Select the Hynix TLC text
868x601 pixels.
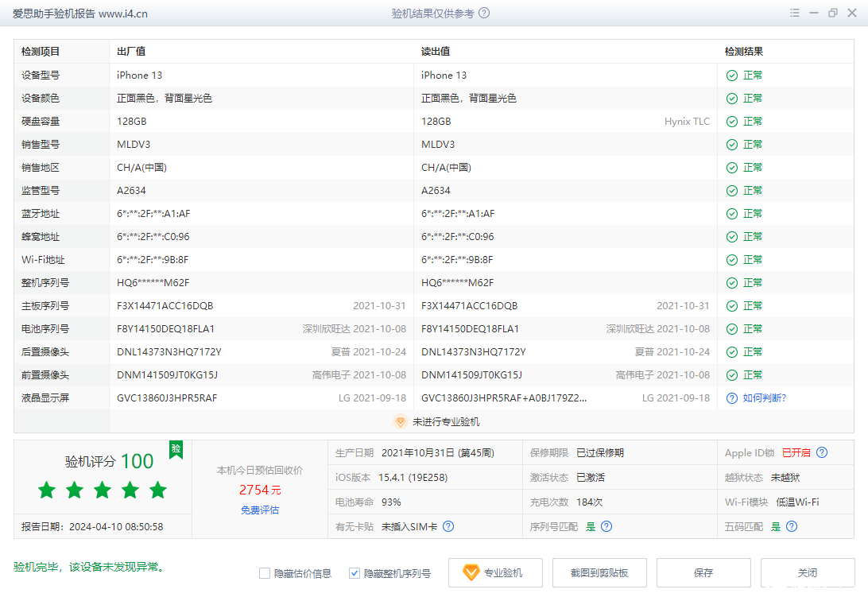coord(687,121)
